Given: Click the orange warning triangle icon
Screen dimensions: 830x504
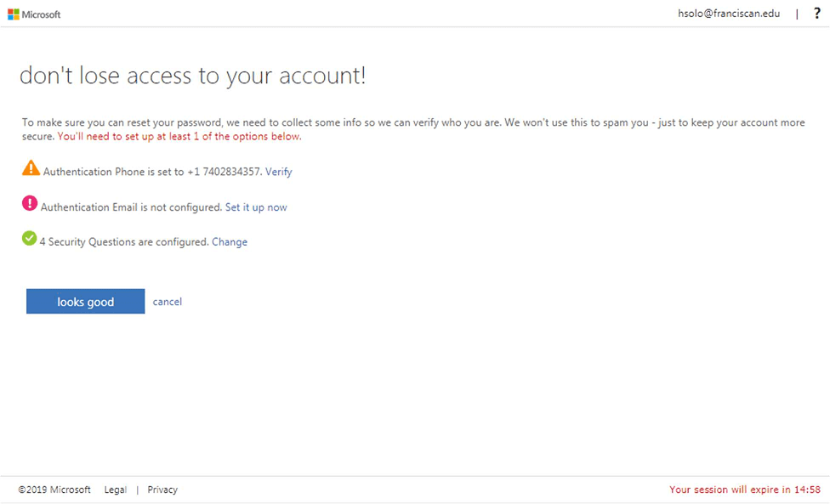Looking at the screenshot, I should (31, 168).
